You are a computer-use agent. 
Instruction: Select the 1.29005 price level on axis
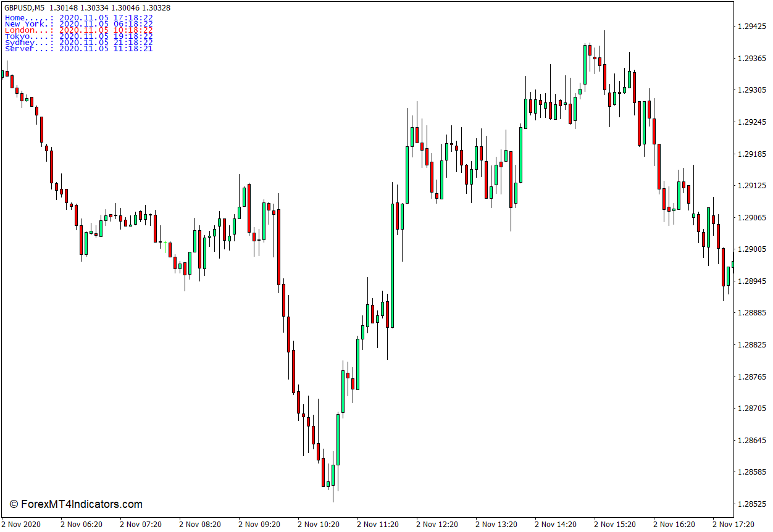pyautogui.click(x=751, y=249)
